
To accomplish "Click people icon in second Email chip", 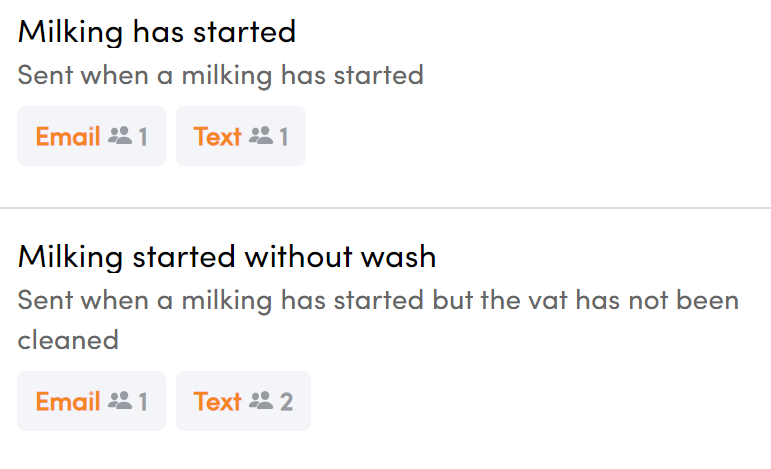I will (x=120, y=401).
